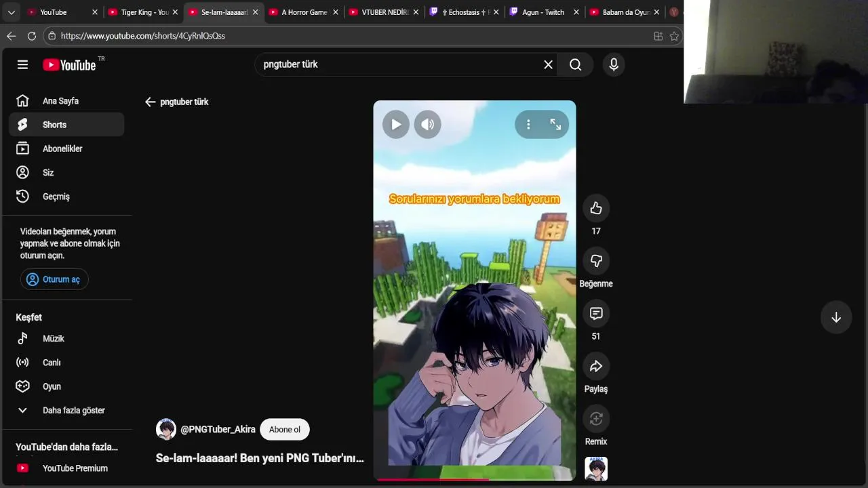Switch to the YouTube tab

pos(61,12)
